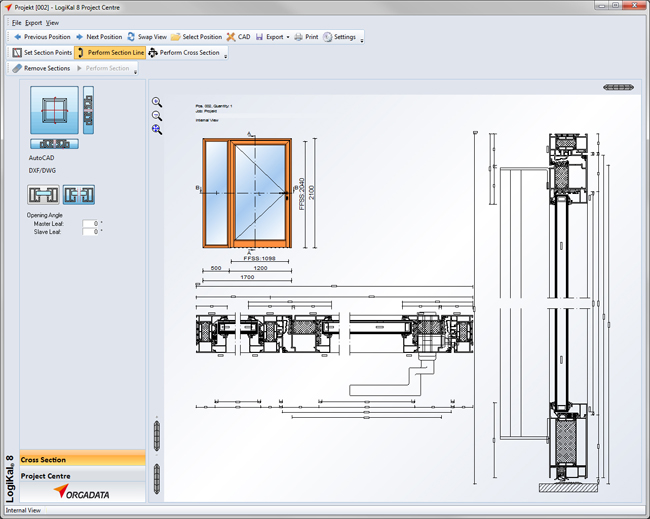Open the Export menu
This screenshot has height=519, width=650.
[34, 23]
